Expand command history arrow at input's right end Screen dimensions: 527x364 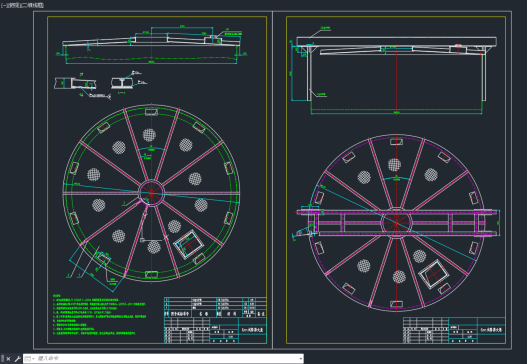point(301,359)
